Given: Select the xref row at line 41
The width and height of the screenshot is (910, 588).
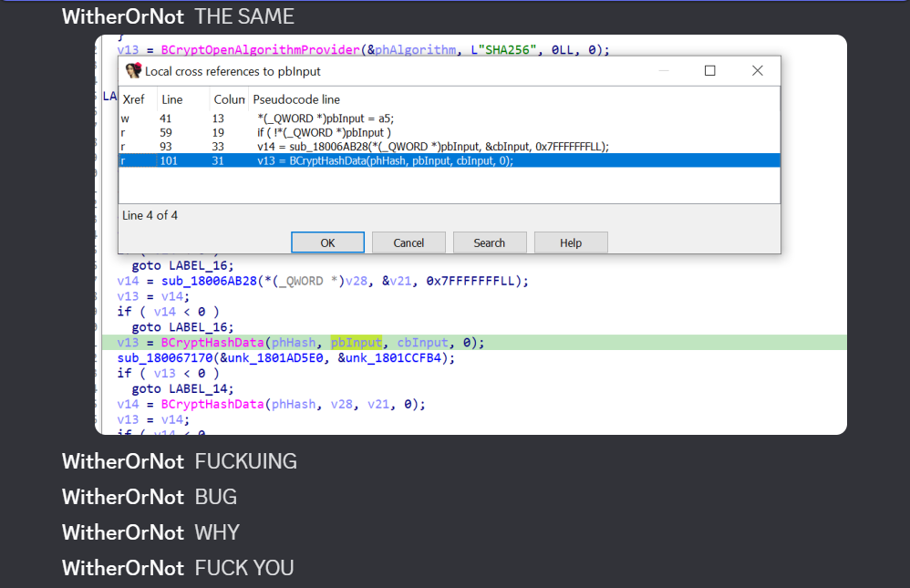Looking at the screenshot, I should pos(365,119).
